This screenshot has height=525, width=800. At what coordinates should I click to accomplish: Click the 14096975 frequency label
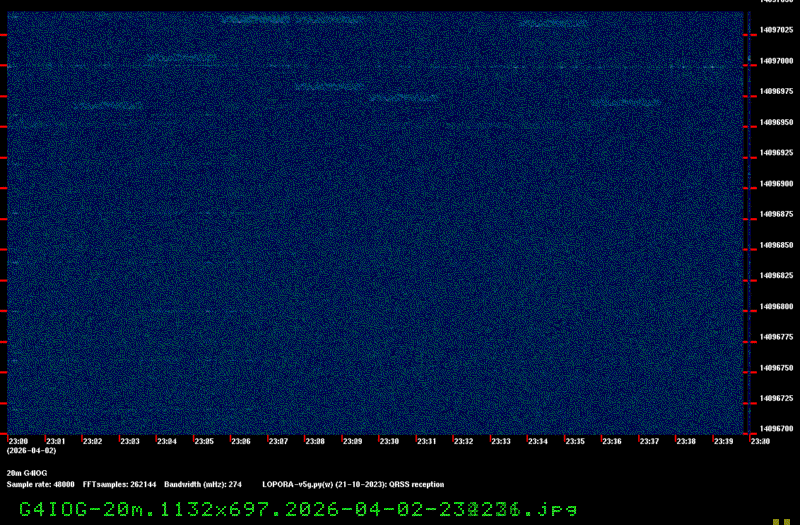click(776, 91)
